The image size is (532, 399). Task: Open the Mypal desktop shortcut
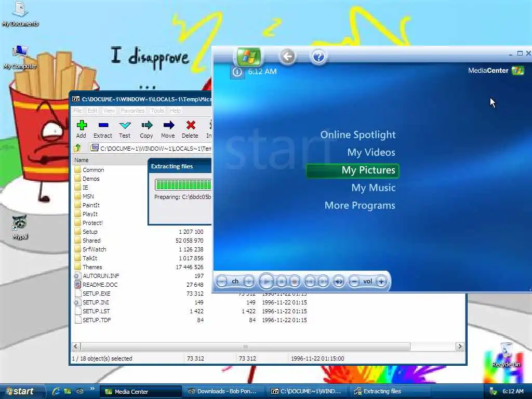[x=20, y=228]
